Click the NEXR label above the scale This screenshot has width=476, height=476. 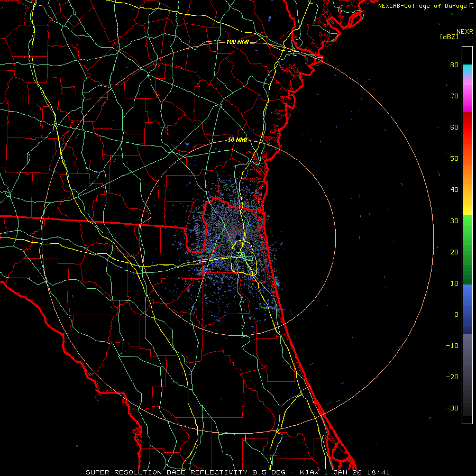pyautogui.click(x=464, y=32)
